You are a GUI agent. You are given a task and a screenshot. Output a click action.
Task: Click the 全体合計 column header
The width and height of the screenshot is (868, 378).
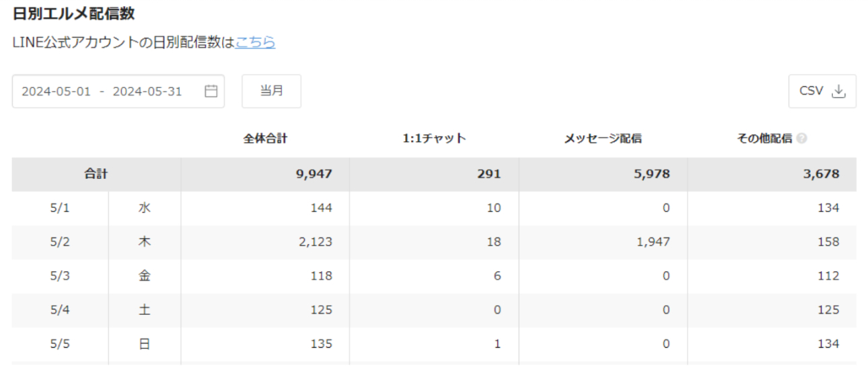pos(265,139)
